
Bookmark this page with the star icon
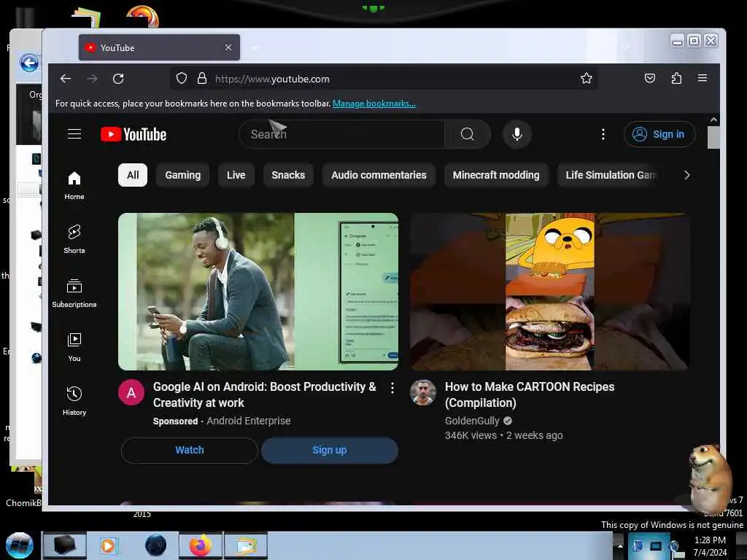click(587, 78)
